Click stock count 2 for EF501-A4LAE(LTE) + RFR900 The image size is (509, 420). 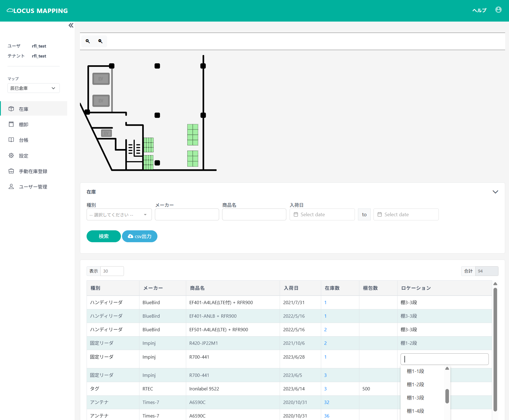pyautogui.click(x=325, y=329)
